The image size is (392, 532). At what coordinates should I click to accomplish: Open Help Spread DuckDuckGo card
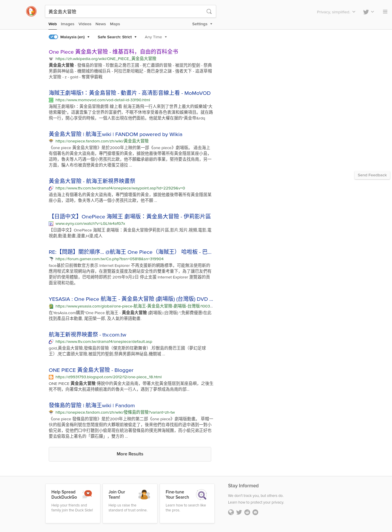[73, 503]
